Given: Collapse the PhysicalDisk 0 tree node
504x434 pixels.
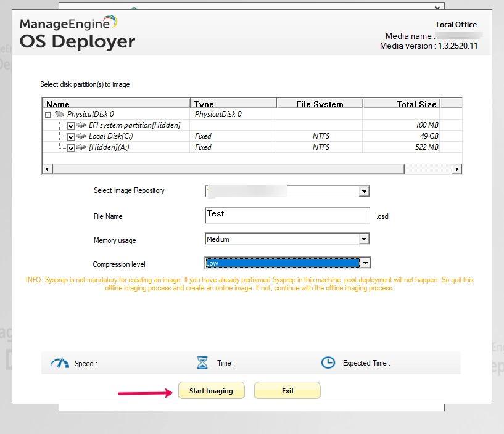Looking at the screenshot, I should pos(48,115).
